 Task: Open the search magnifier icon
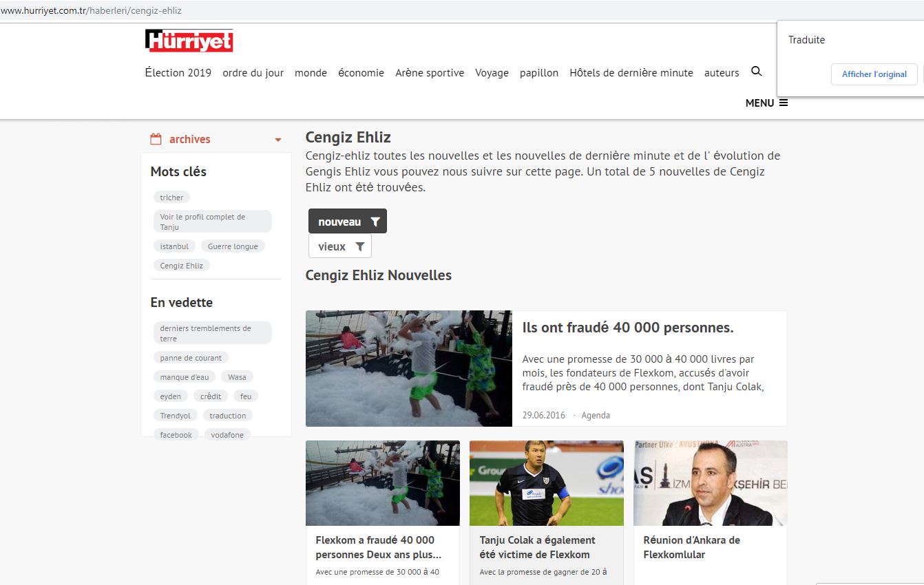tap(756, 72)
